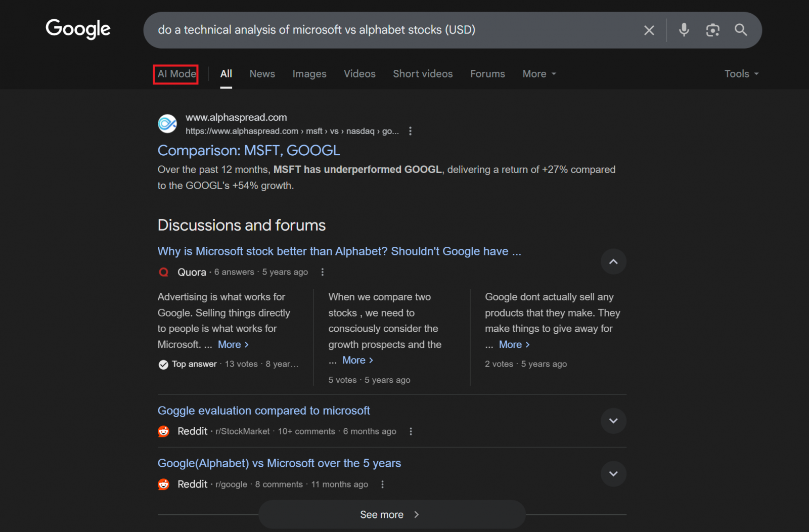Image resolution: width=809 pixels, height=532 pixels.
Task: Expand the Google vs Microsoft 5 years post
Action: point(613,474)
